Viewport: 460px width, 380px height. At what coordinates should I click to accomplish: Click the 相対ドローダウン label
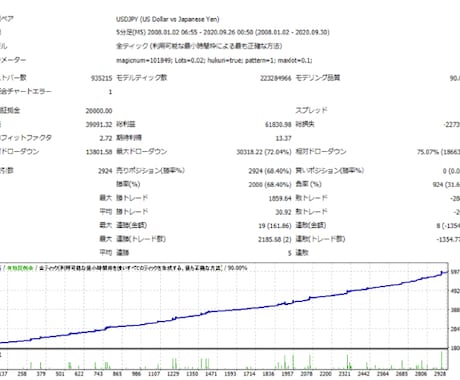[321, 152]
